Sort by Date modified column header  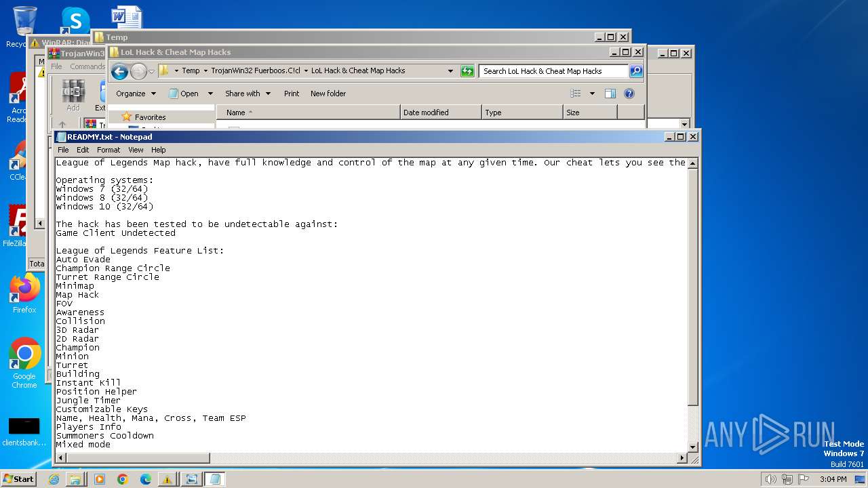441,113
